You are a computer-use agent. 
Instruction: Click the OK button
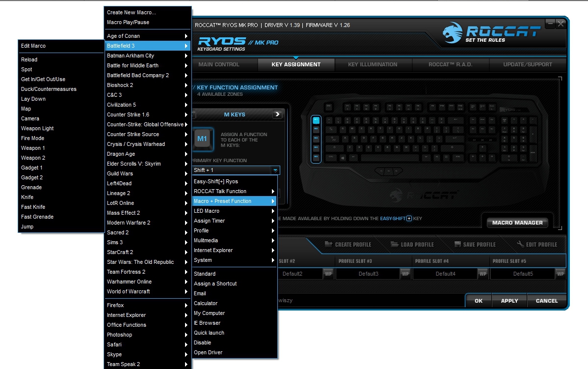[479, 301]
